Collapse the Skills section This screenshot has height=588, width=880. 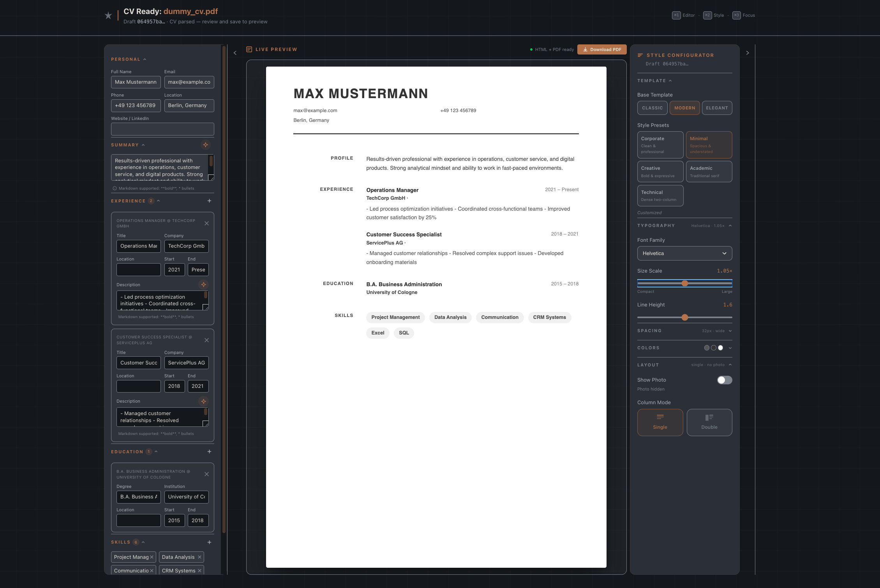(128, 542)
